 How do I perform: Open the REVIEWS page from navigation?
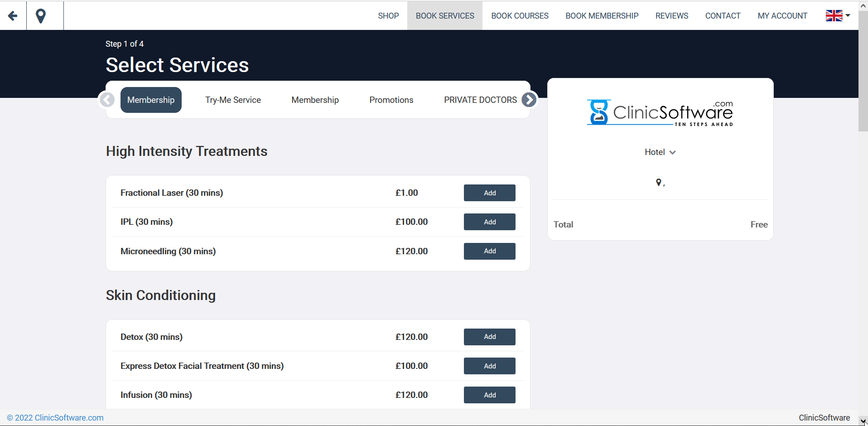click(671, 15)
